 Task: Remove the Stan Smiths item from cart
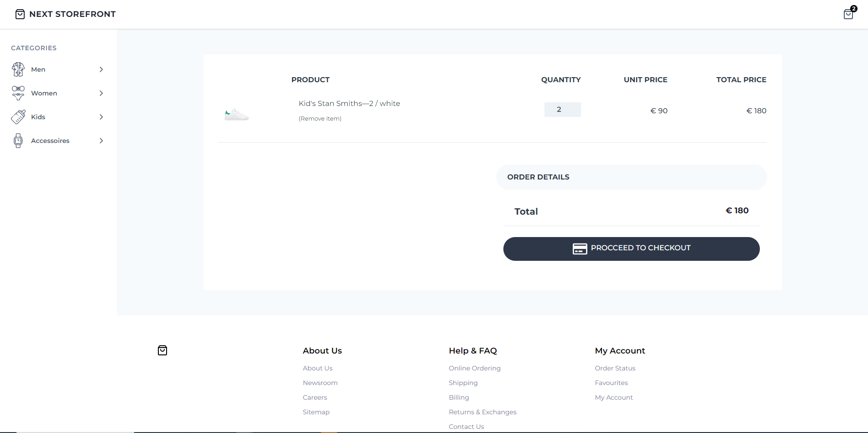pyautogui.click(x=320, y=119)
